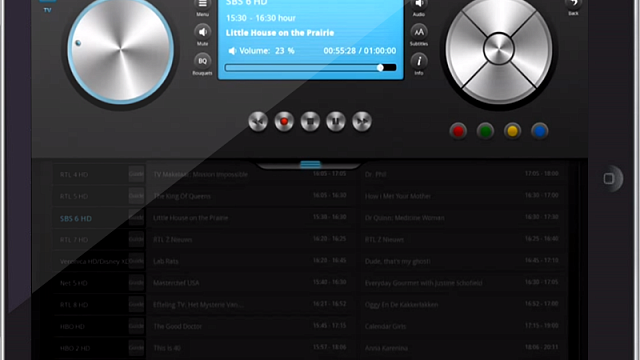Open Guide for Veronica HD/Disney XD

(x=136, y=261)
